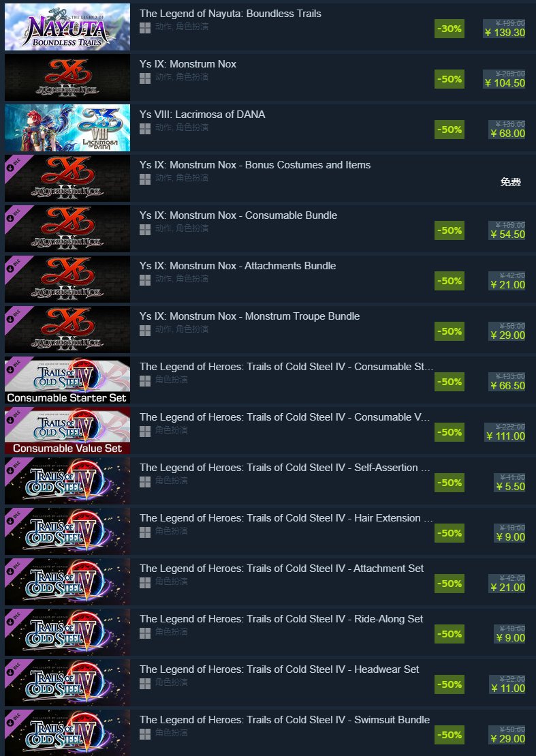Click Windows icon under Ys VIII: Lacrimosa of DANA
Screen dimensions: 536x756
pos(145,129)
